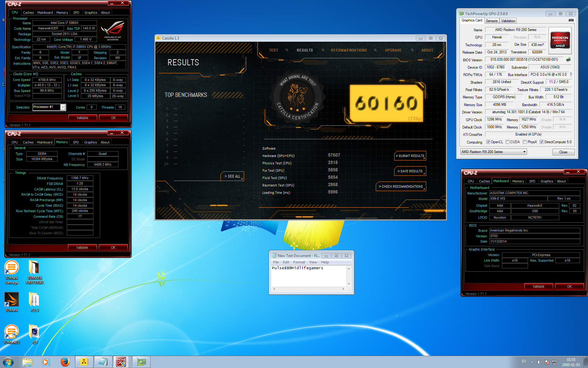
Task: Open the Windows Start menu
Action: (8, 362)
